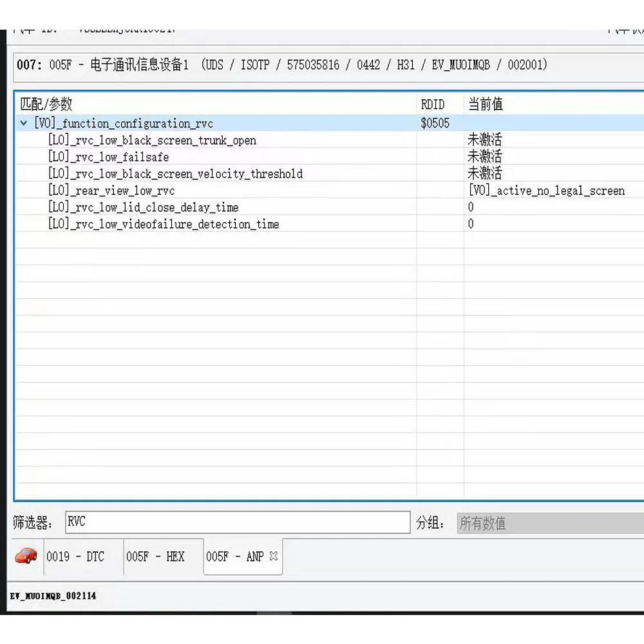Viewport: 644px width, 644px height.
Task: Click the EV_MUOIMQB_002114 status bar text
Action: [x=53, y=596]
